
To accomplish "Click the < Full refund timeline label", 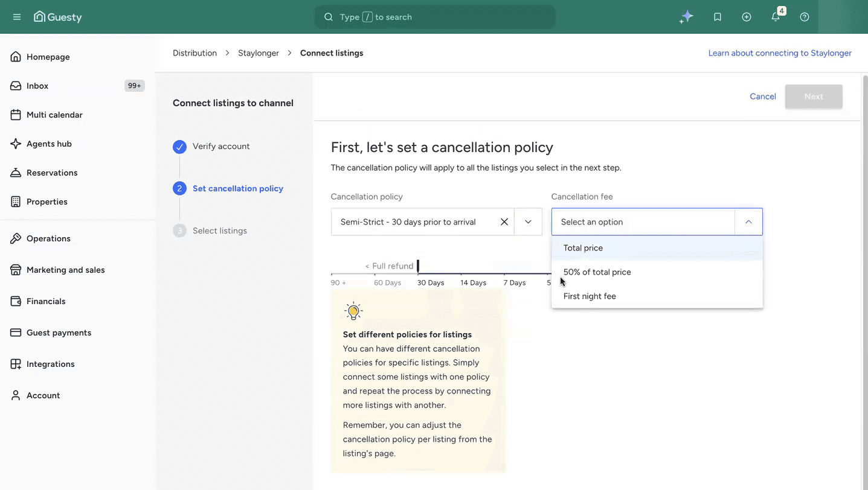I will pos(389,266).
